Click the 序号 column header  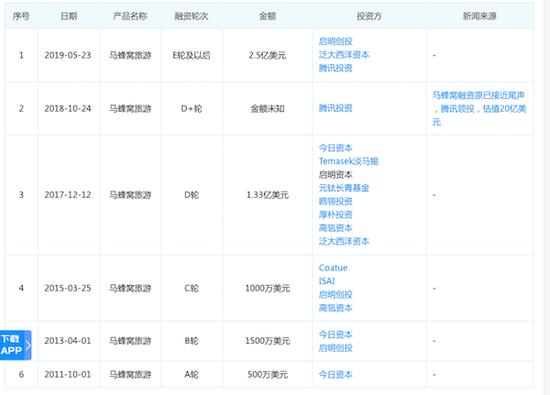(x=21, y=16)
